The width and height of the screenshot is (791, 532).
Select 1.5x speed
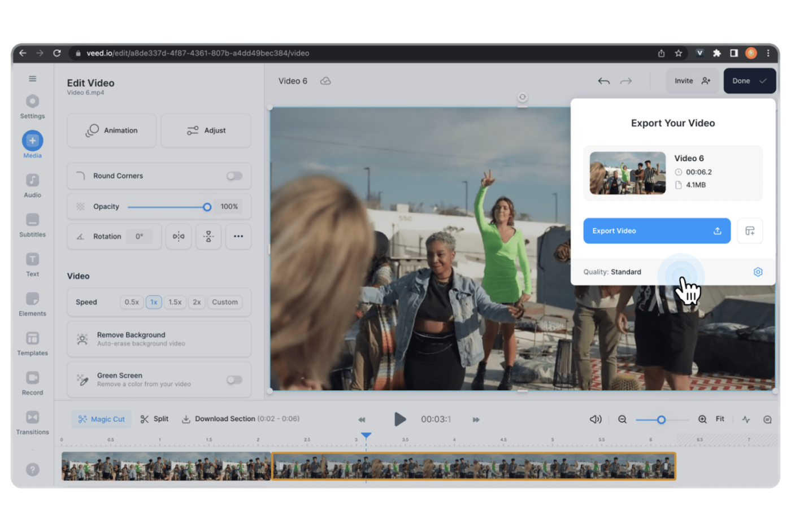[x=175, y=302]
